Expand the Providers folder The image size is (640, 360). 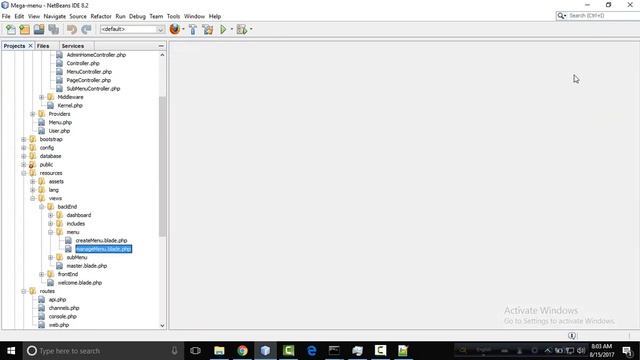click(33, 114)
